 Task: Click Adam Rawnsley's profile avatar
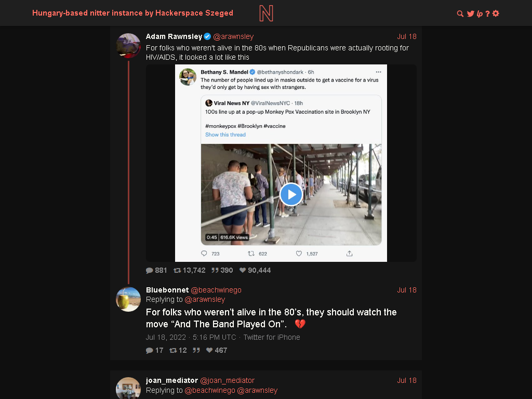(x=128, y=46)
